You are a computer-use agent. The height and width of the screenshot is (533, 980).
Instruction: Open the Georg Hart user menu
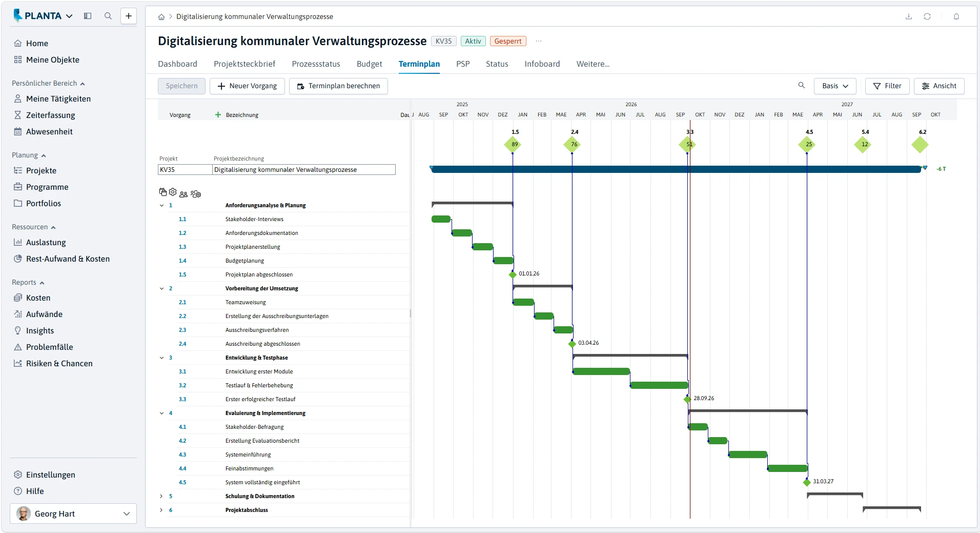click(x=73, y=514)
